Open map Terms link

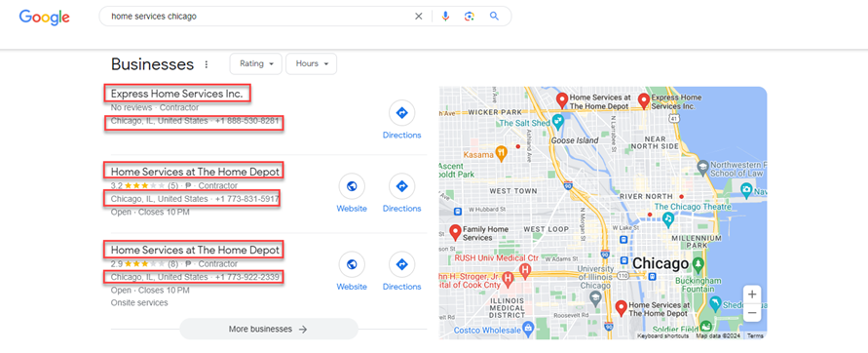755,335
